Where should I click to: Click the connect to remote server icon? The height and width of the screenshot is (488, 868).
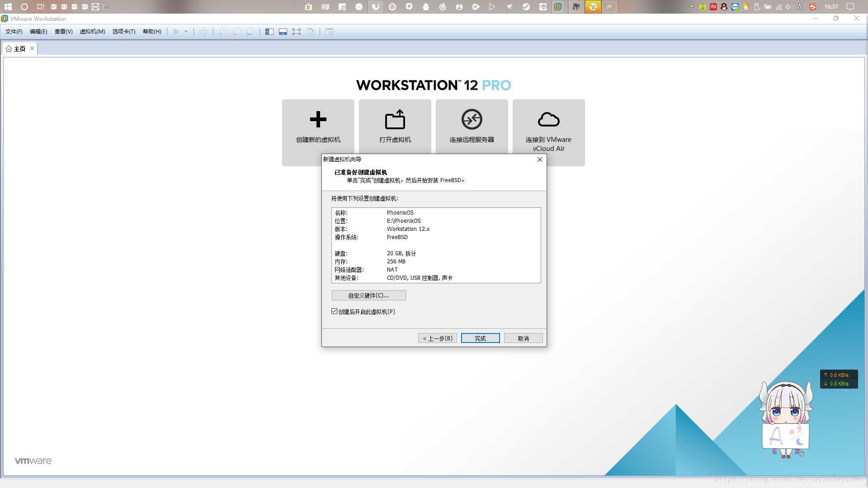pos(472,120)
